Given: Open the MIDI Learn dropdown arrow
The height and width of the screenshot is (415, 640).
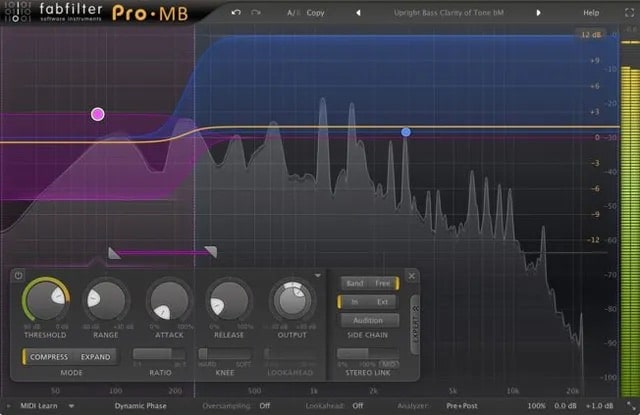Looking at the screenshot, I should (71, 406).
